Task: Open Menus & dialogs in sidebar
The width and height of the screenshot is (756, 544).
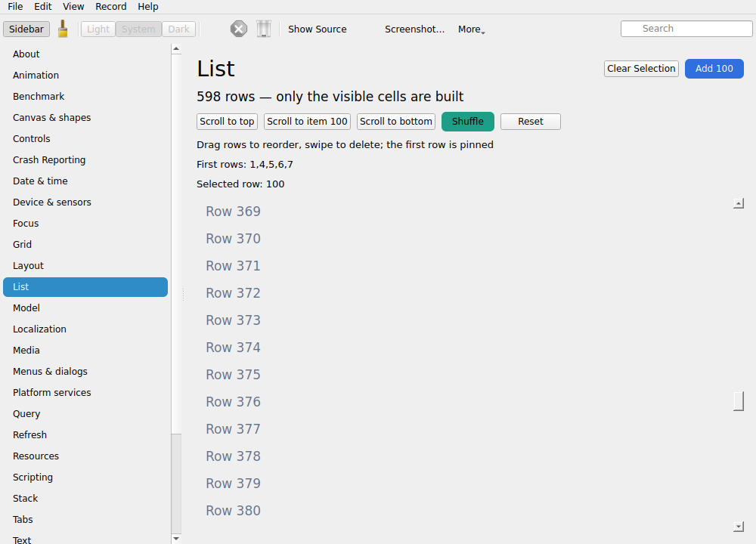Action: tap(85, 372)
